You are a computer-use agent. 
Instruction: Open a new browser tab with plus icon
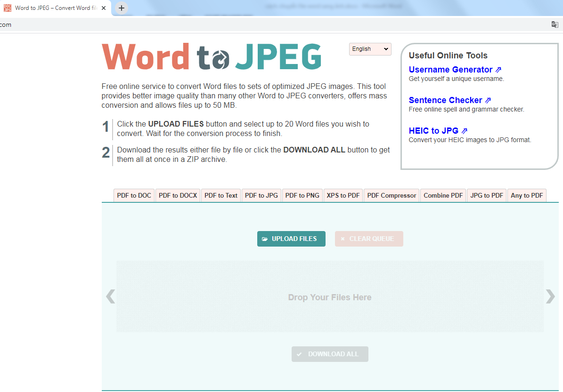(122, 8)
